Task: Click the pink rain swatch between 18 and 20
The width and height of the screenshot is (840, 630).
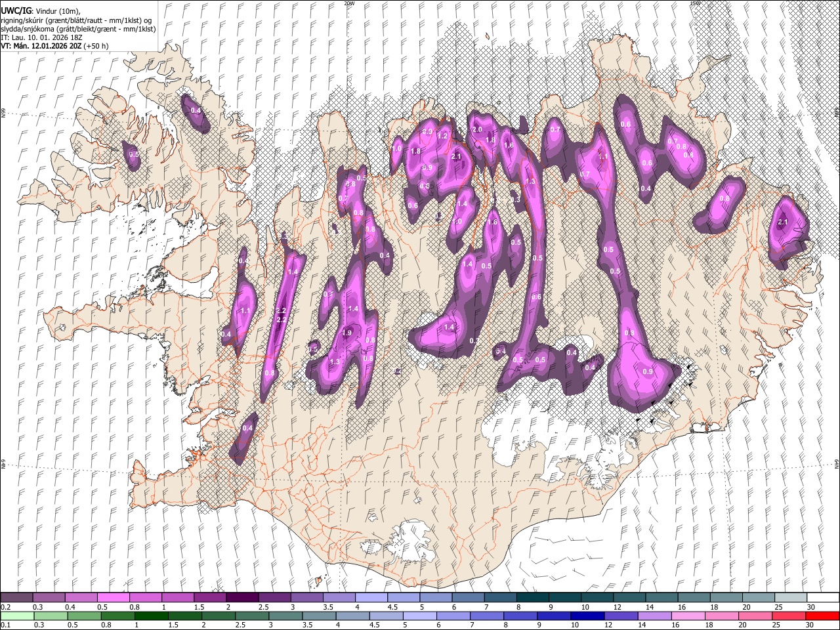Action: [x=721, y=616]
